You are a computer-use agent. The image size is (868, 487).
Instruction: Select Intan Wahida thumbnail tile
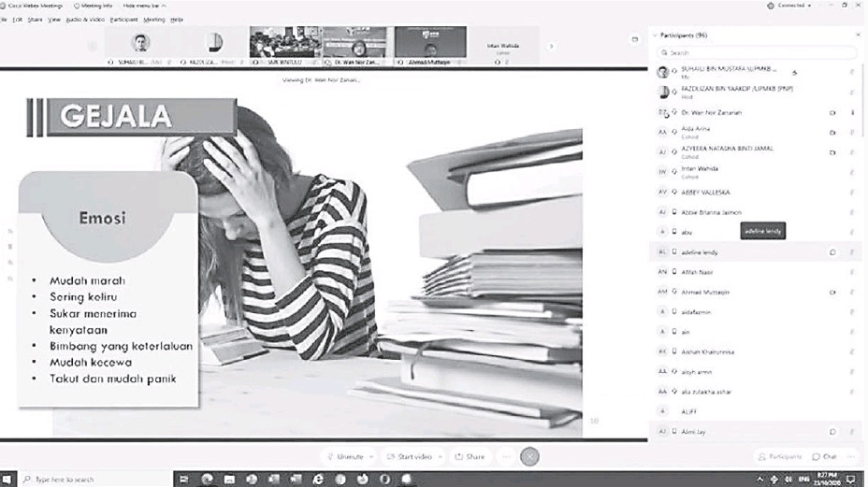(502, 47)
